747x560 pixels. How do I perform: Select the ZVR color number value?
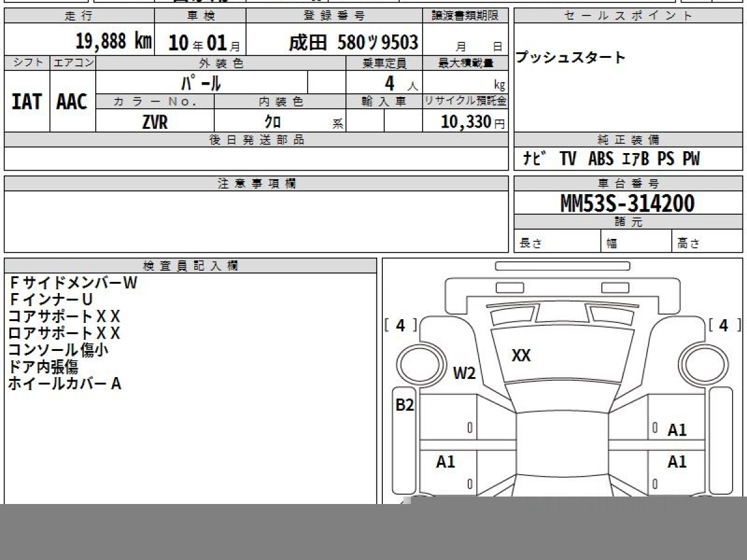154,122
